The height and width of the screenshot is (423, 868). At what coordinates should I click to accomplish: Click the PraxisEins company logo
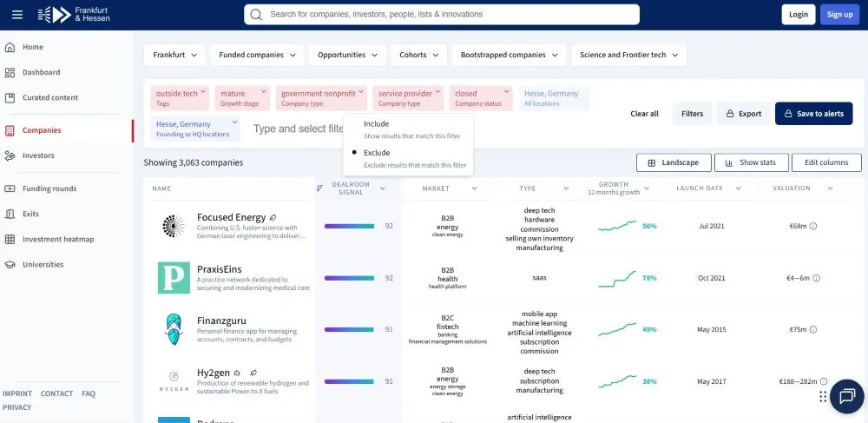tap(174, 278)
